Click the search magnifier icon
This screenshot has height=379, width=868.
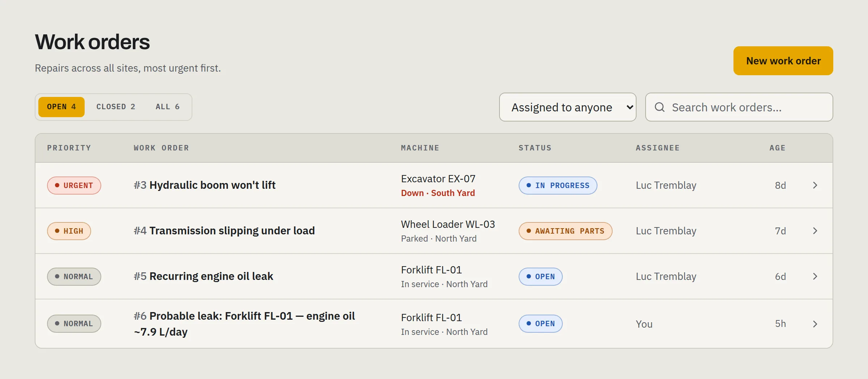tap(660, 107)
